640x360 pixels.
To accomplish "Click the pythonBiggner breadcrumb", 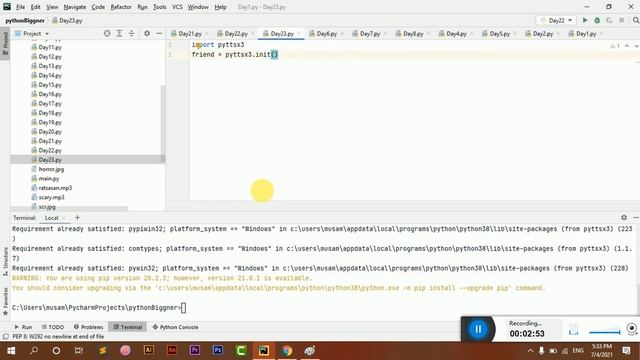I will pos(25,20).
